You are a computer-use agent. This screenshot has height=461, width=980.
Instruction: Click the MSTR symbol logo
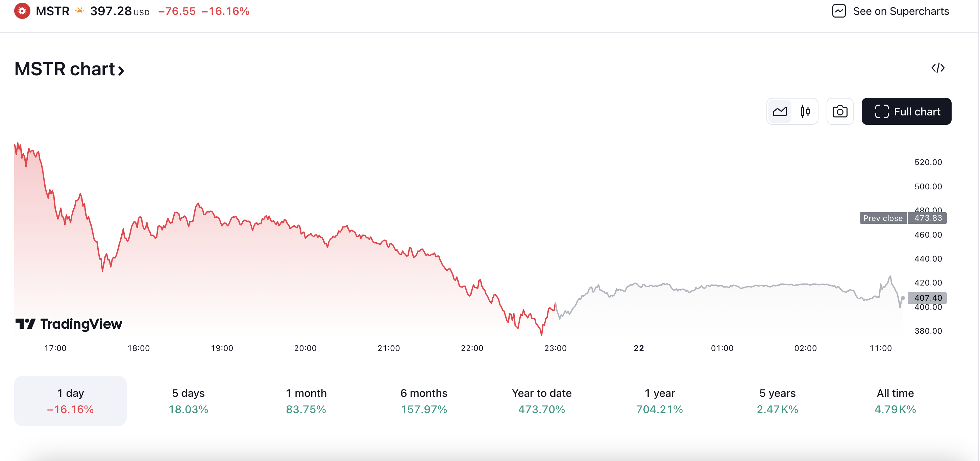[22, 11]
